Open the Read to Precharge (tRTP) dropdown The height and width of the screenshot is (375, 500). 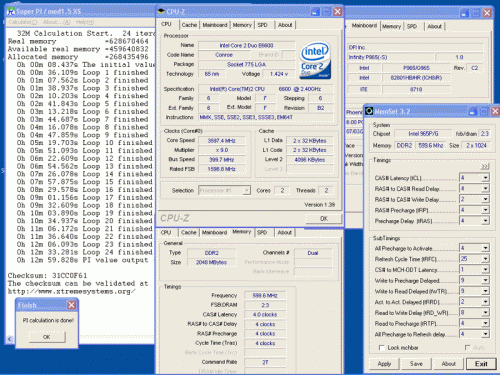(x=485, y=323)
